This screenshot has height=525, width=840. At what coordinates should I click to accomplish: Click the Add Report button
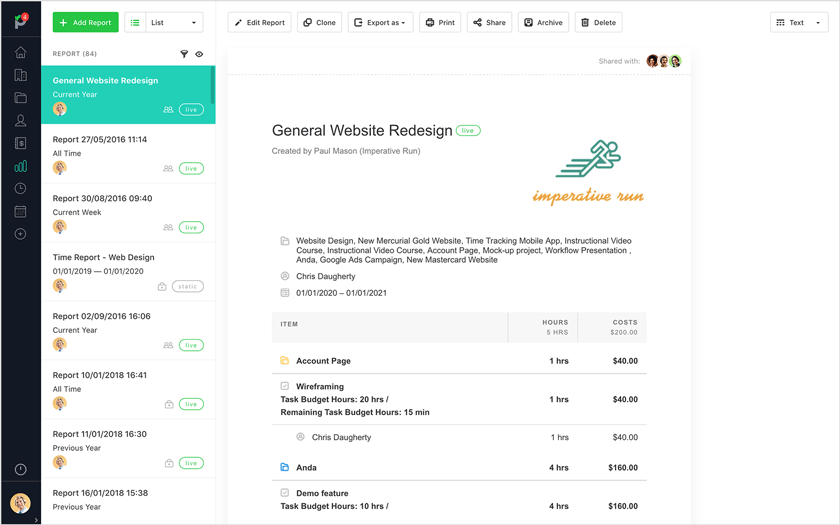(85, 22)
